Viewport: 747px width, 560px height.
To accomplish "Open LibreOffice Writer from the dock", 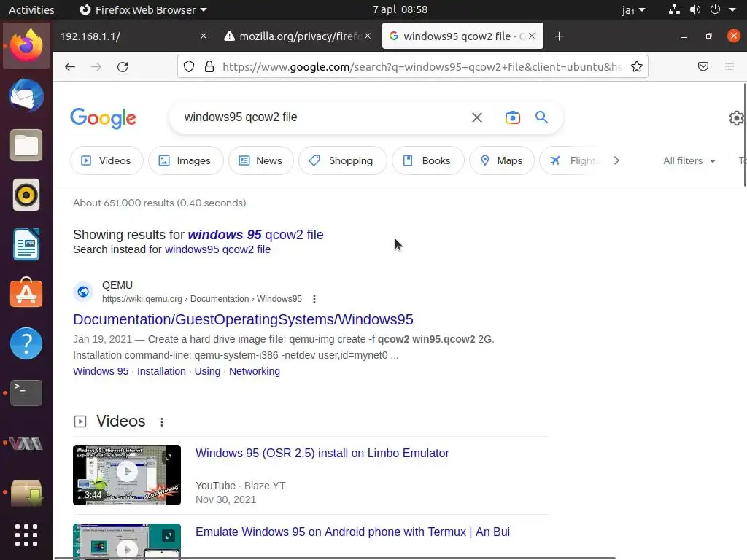I will point(26,244).
